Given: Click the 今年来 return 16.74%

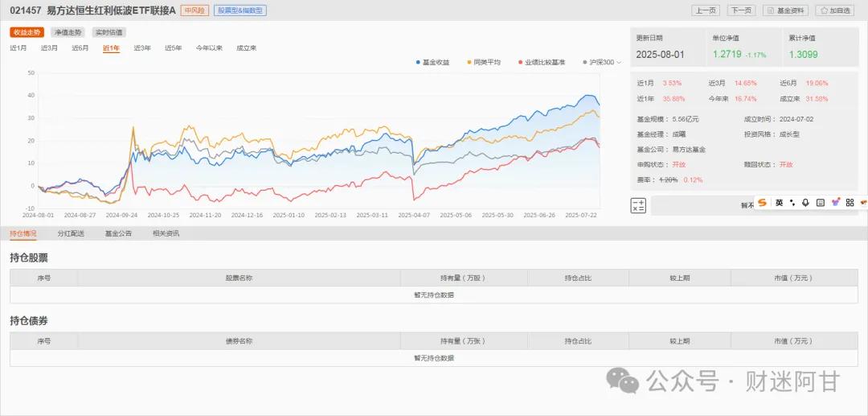Looking at the screenshot, I should click(746, 99).
